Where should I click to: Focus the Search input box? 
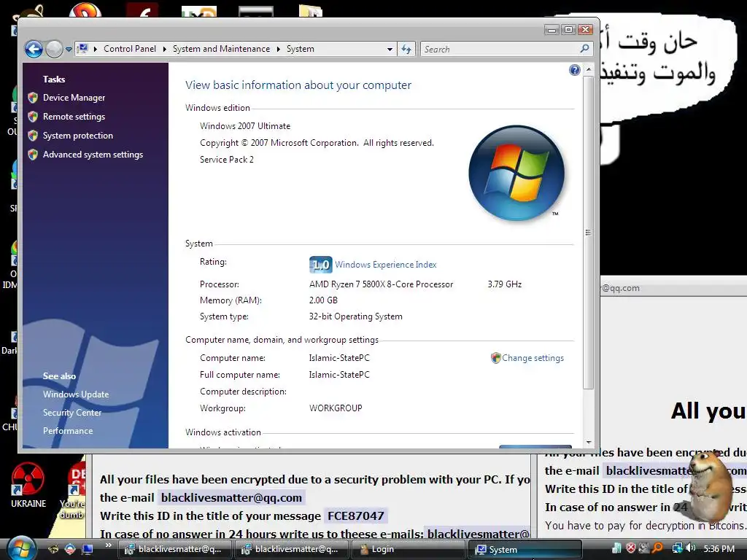click(500, 49)
